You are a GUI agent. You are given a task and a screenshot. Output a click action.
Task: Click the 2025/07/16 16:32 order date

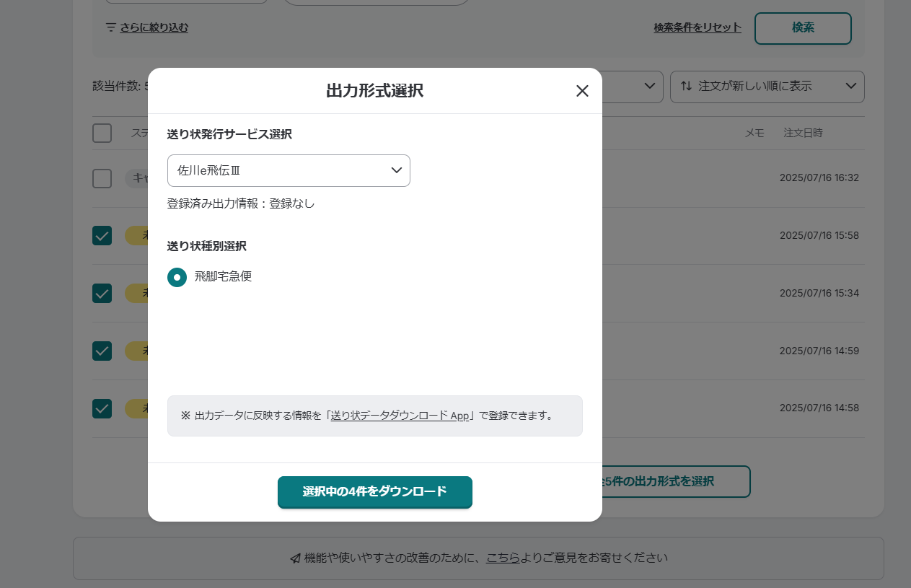click(x=819, y=177)
